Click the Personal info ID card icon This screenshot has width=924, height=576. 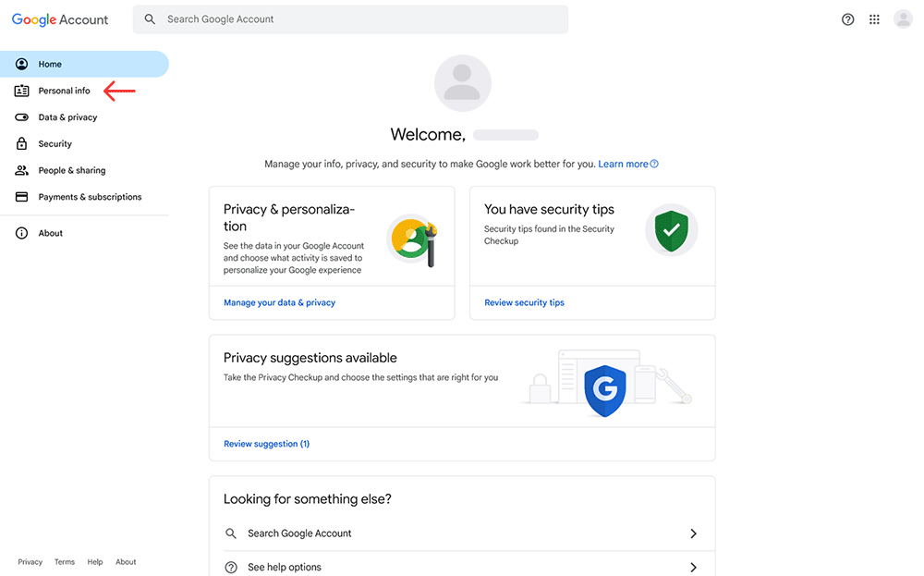(22, 91)
